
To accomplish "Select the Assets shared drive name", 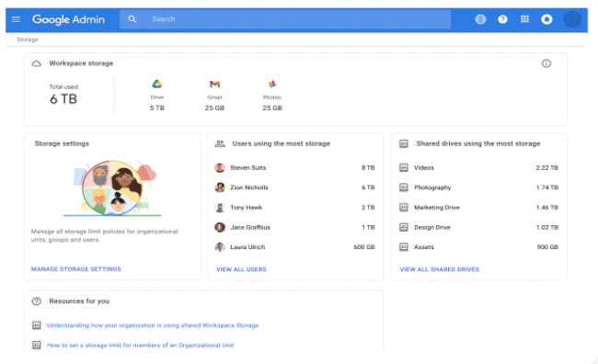I will (x=424, y=247).
